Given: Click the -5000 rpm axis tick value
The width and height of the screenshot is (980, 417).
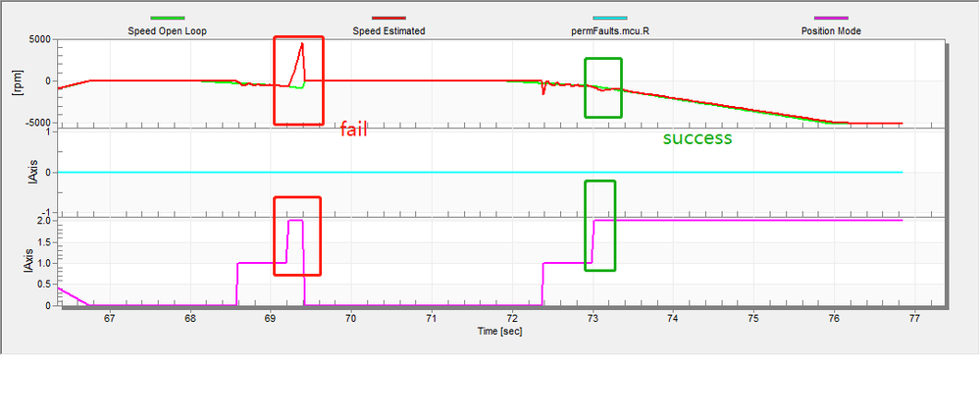Looking at the screenshot, I should click(37, 123).
